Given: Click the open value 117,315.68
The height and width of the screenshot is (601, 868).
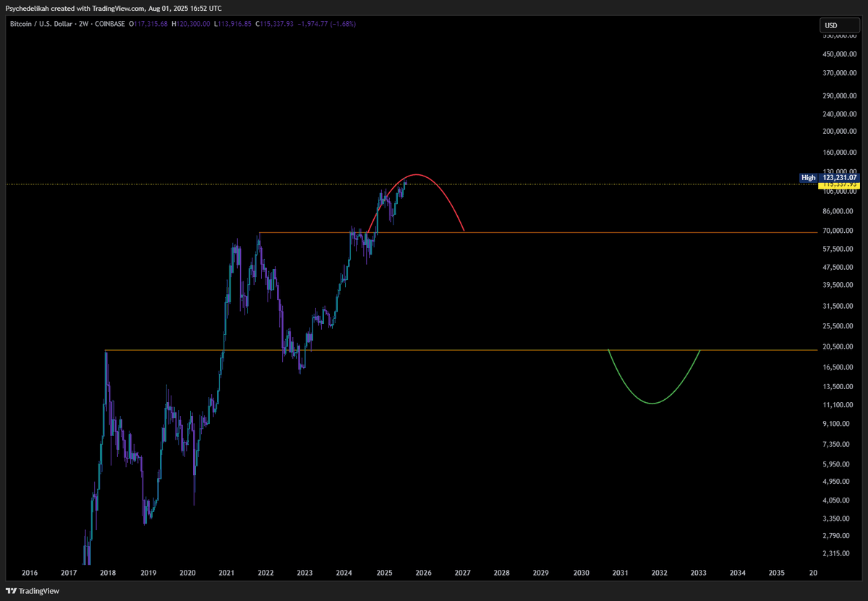Looking at the screenshot, I should coord(150,24).
